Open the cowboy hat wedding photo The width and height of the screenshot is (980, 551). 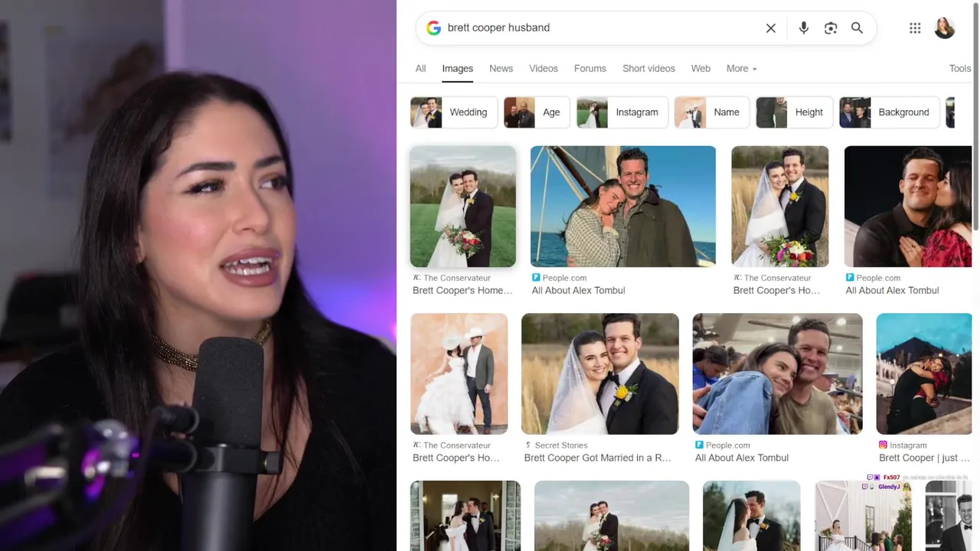pos(459,374)
